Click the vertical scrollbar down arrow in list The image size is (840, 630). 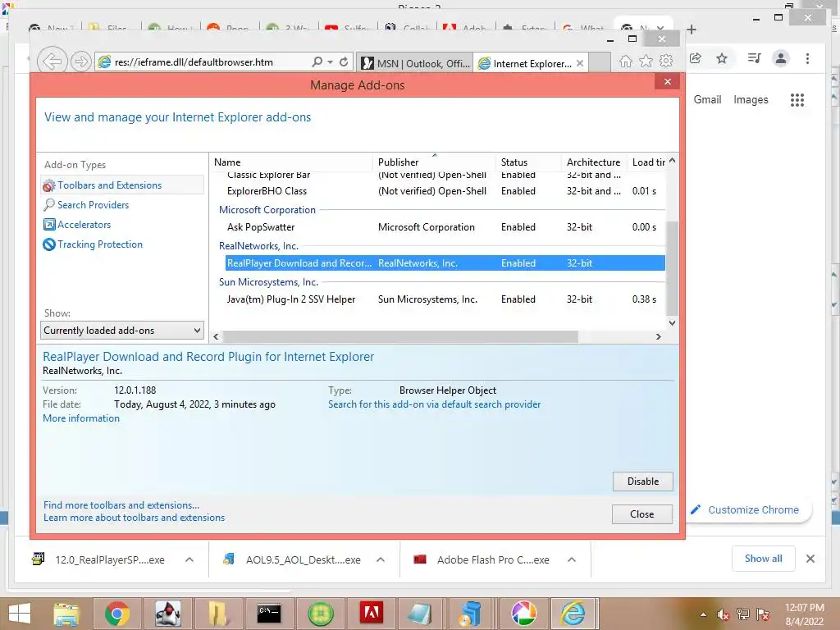673,323
